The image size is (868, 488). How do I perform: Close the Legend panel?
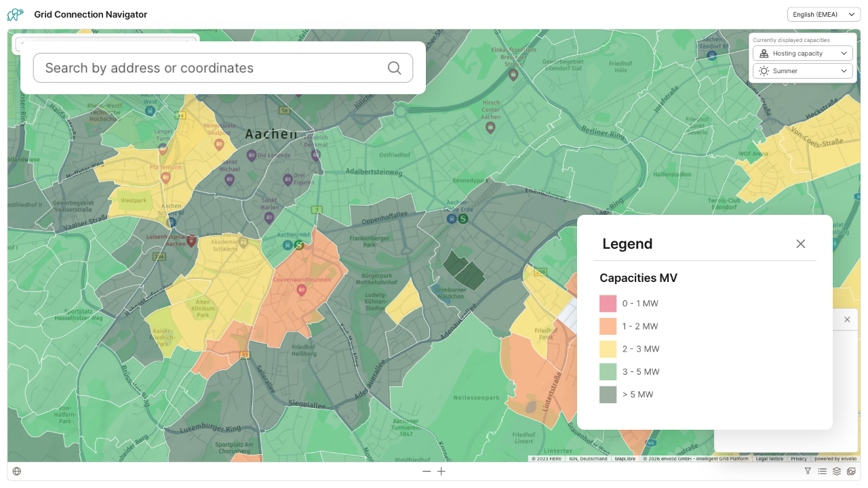[x=801, y=244]
